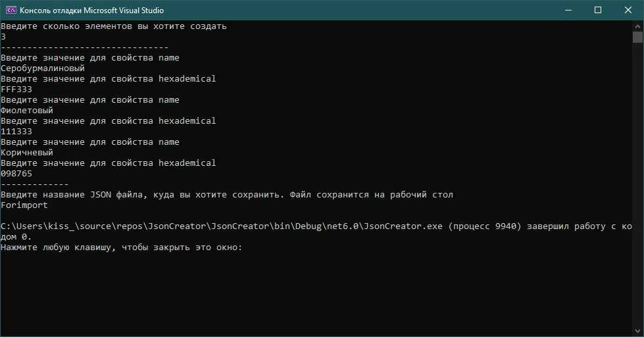Click 'Нажмите любую клавишу, чтобы закрыть это окно'
The image size is (644, 337).
coord(122,247)
